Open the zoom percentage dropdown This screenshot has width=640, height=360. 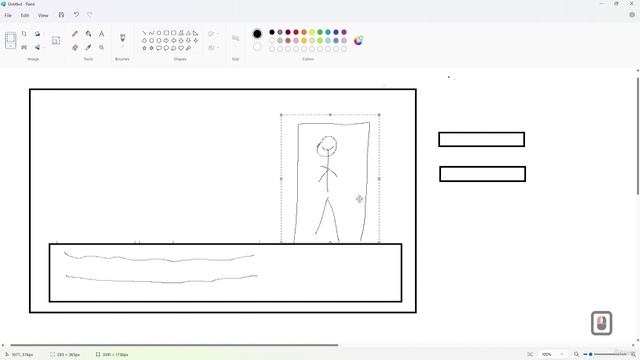point(562,354)
